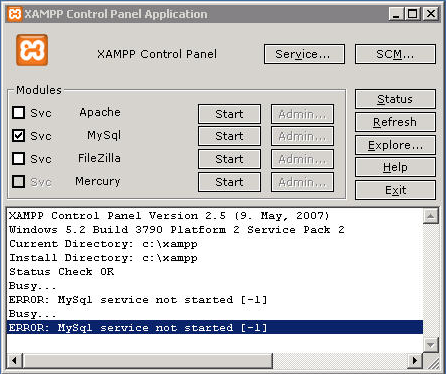
Task: Click the log's scroll right arrow
Action: click(415, 361)
